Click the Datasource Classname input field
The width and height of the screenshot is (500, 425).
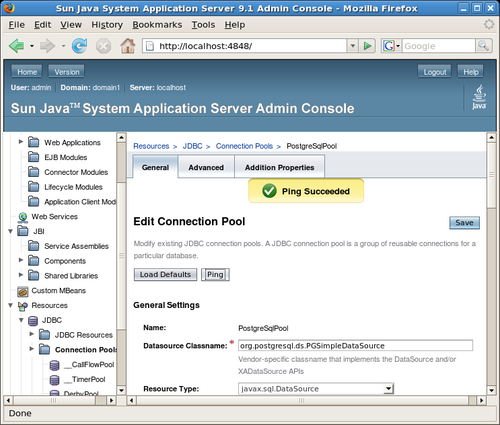pyautogui.click(x=355, y=346)
